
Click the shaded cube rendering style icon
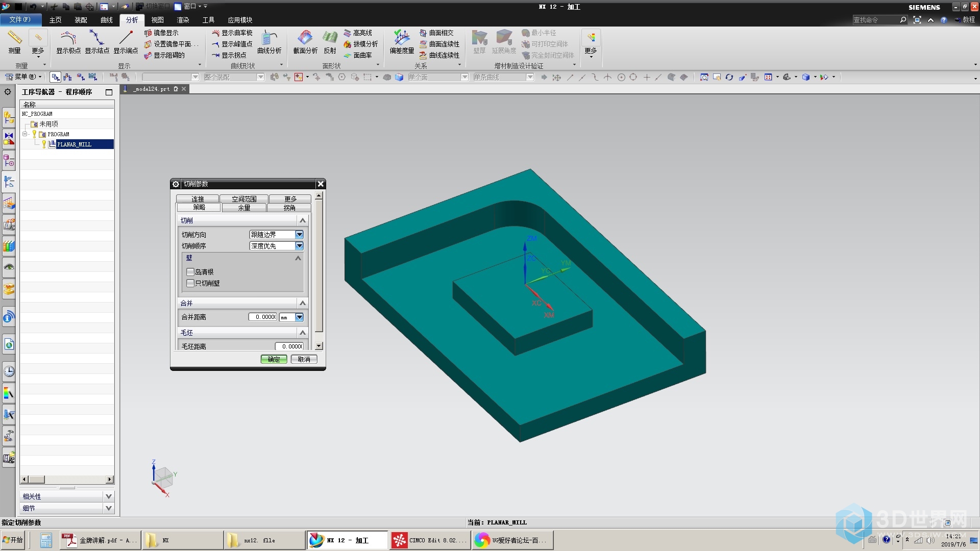coord(805,77)
